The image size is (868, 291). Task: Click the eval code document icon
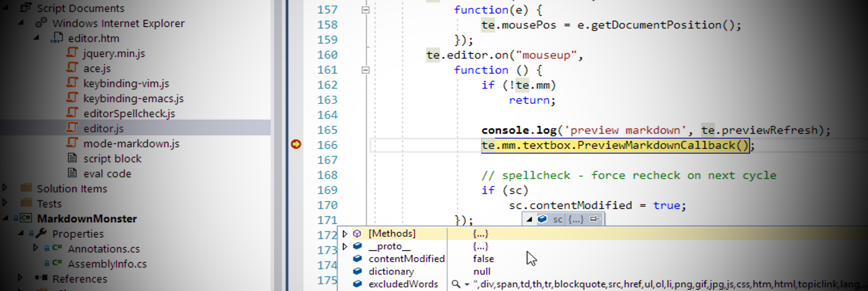[73, 173]
